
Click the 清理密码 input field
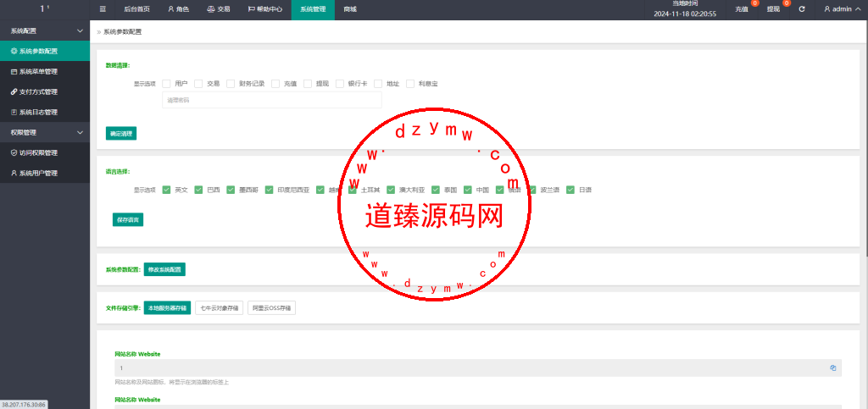pyautogui.click(x=272, y=100)
